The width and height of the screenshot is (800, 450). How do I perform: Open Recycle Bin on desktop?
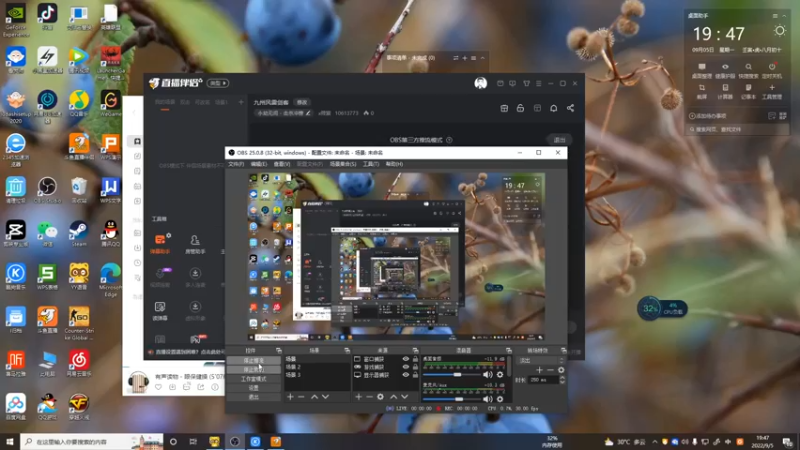79,190
